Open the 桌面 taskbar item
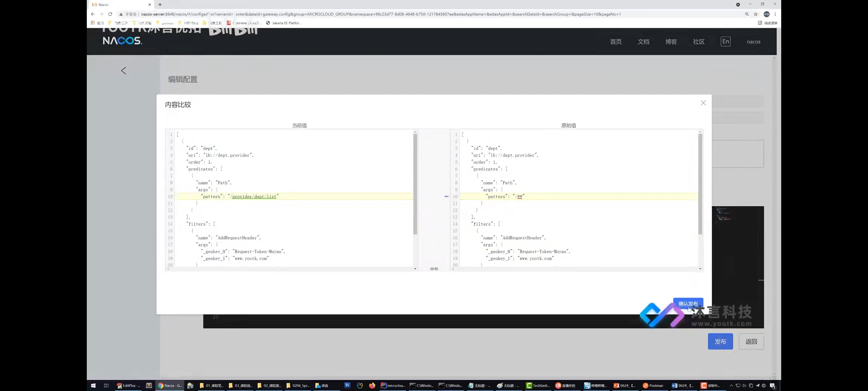The width and height of the screenshot is (868, 391). coord(322,386)
